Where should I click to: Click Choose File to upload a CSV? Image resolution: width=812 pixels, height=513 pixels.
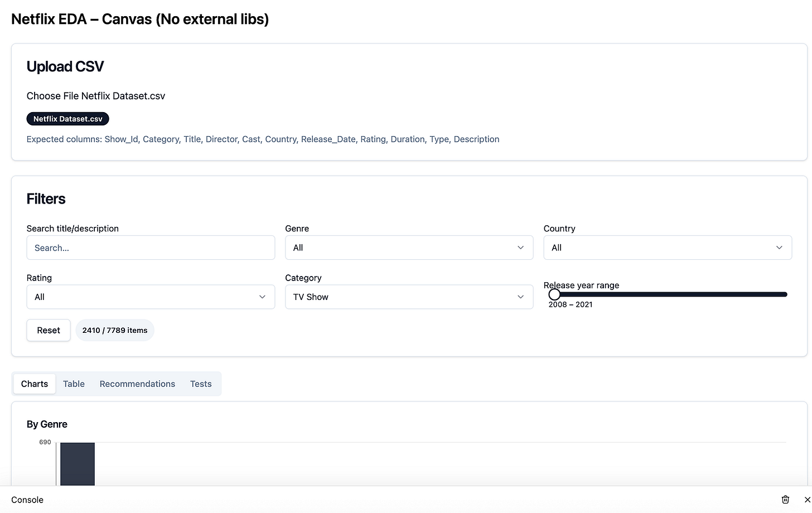pos(52,96)
